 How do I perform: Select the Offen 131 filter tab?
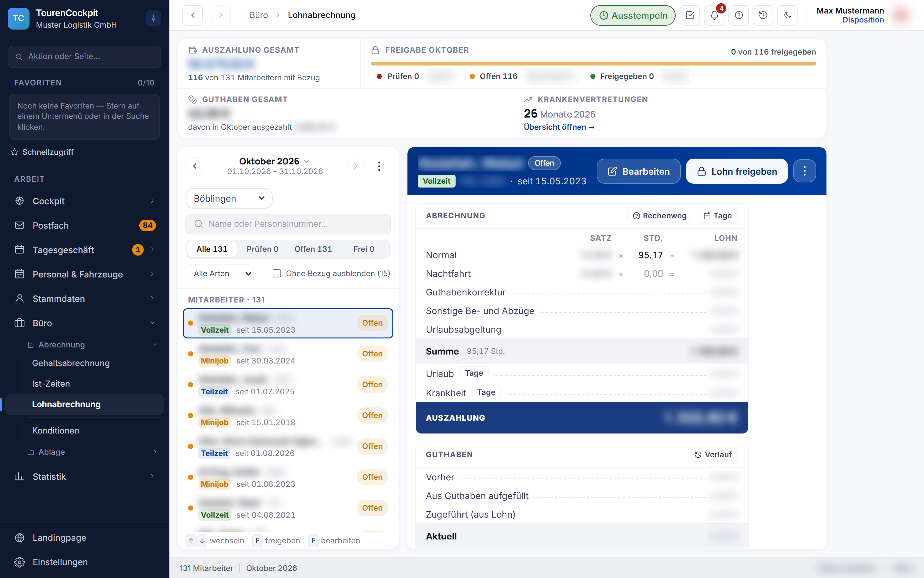313,249
